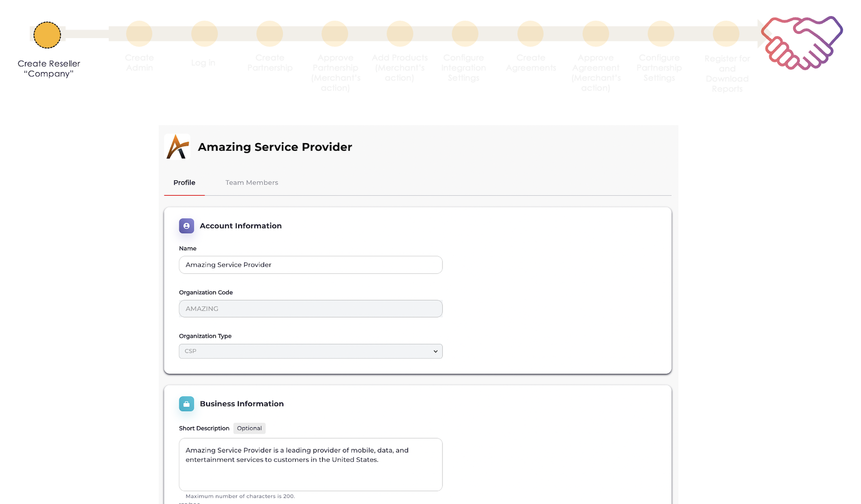Click the Register and Download Reports step circle
861x504 pixels.
[x=726, y=34]
